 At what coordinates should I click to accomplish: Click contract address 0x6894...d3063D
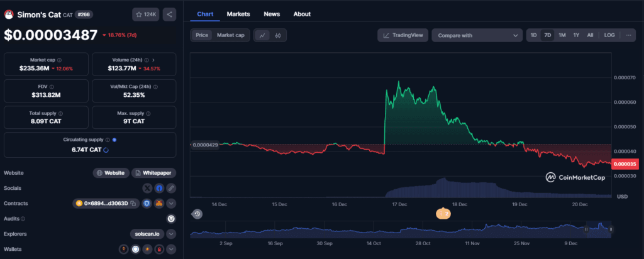[106, 203]
